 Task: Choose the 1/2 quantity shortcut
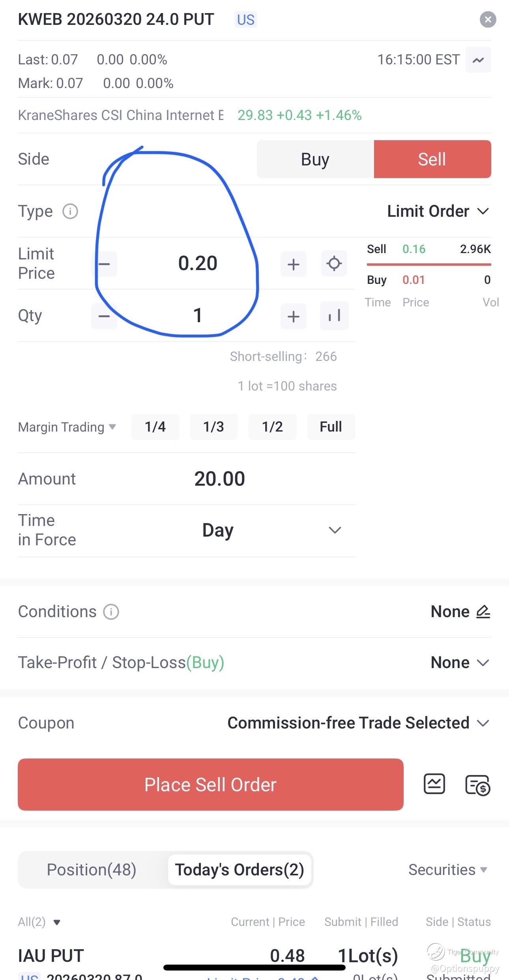[272, 426]
